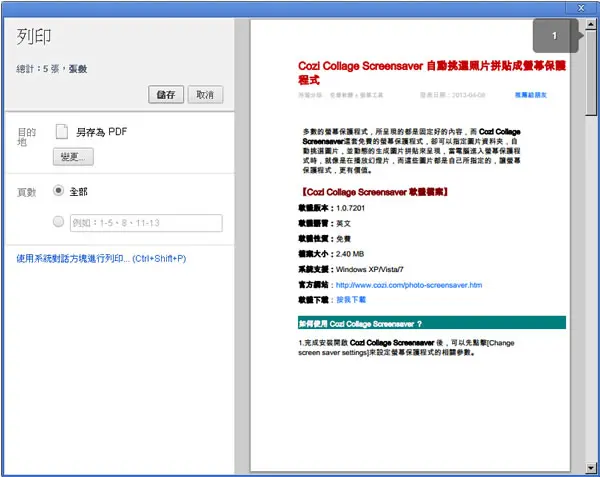Open the 變更 destination change button
Screen dimensions: 600x477
[73, 157]
